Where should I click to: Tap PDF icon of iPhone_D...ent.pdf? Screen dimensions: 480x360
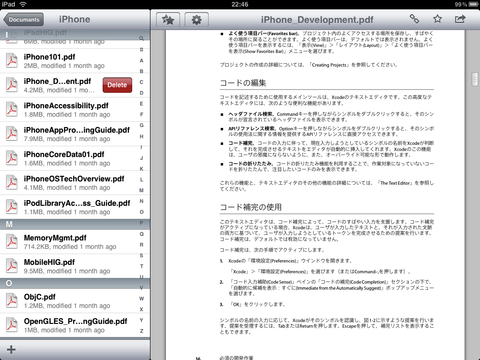[12, 85]
